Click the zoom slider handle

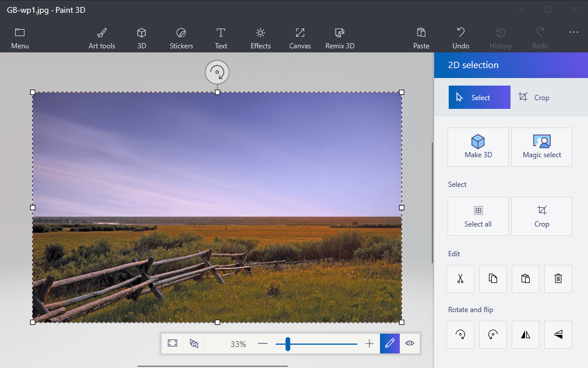click(288, 344)
